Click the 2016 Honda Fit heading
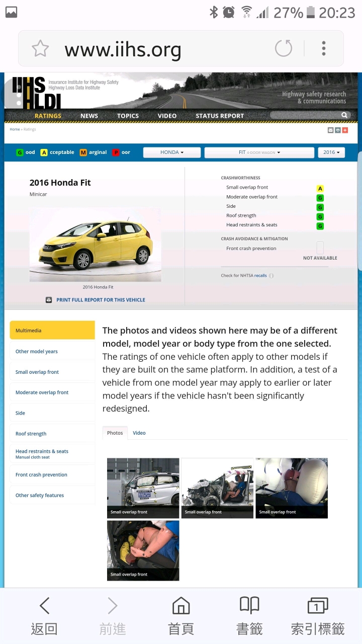The image size is (362, 644). coord(60,183)
